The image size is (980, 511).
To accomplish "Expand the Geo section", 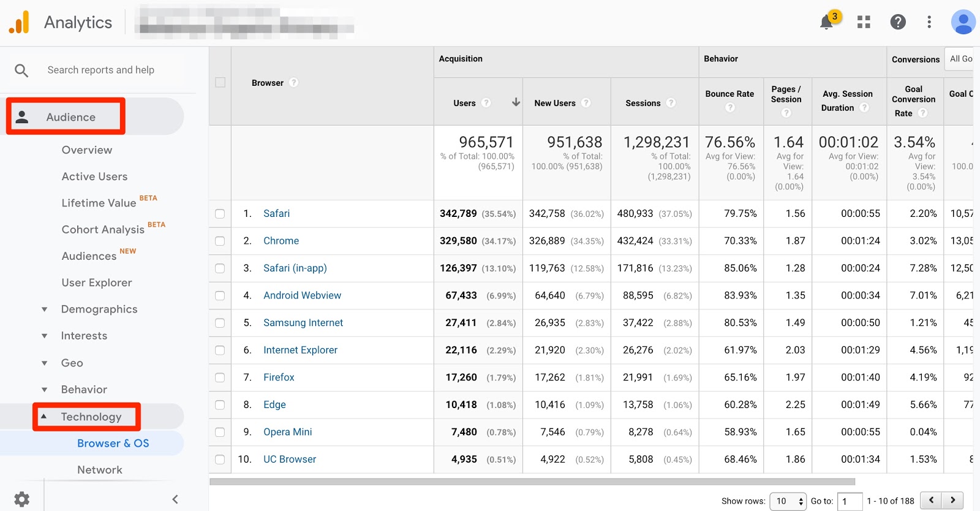I will (44, 363).
